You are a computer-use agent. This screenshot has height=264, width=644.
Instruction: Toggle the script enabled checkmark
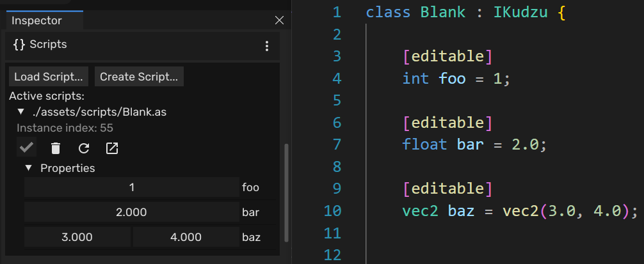tap(26, 147)
